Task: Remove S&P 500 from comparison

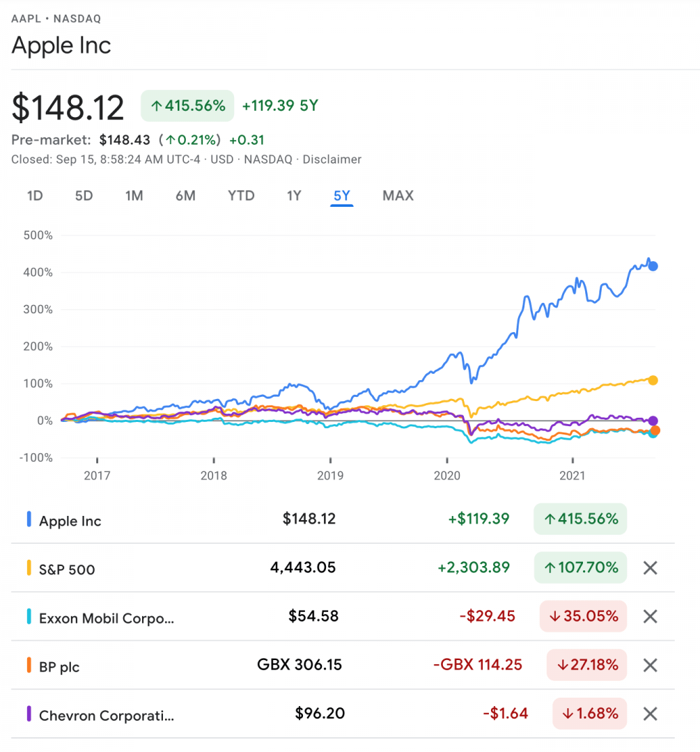Action: coord(650,568)
